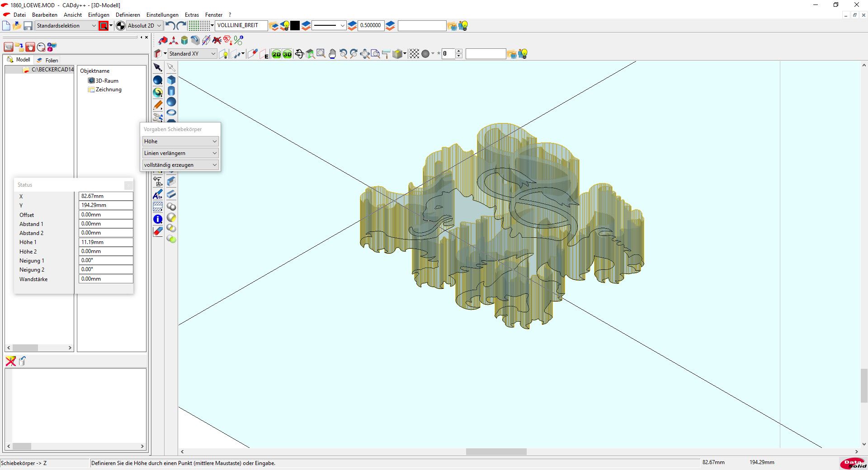
Task: Select the blue cylinder primitive tool
Action: tap(171, 91)
